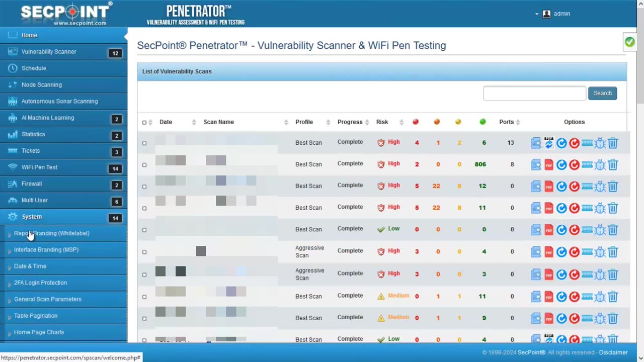Click the admin user avatar icon
644x362 pixels.
pyautogui.click(x=547, y=14)
